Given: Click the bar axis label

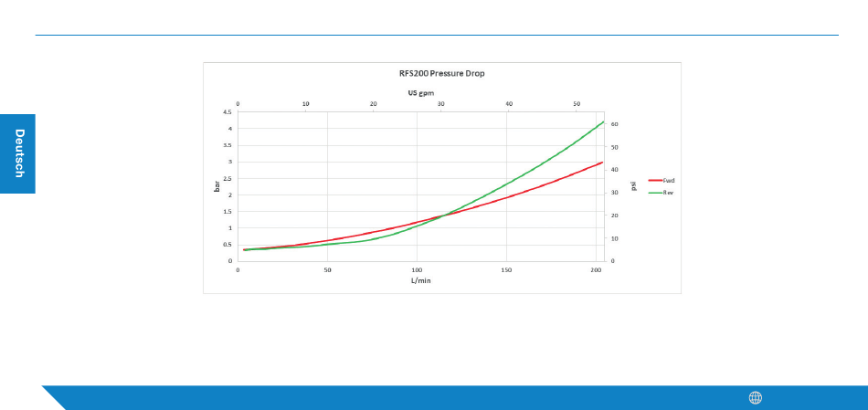Looking at the screenshot, I should coord(217,186).
